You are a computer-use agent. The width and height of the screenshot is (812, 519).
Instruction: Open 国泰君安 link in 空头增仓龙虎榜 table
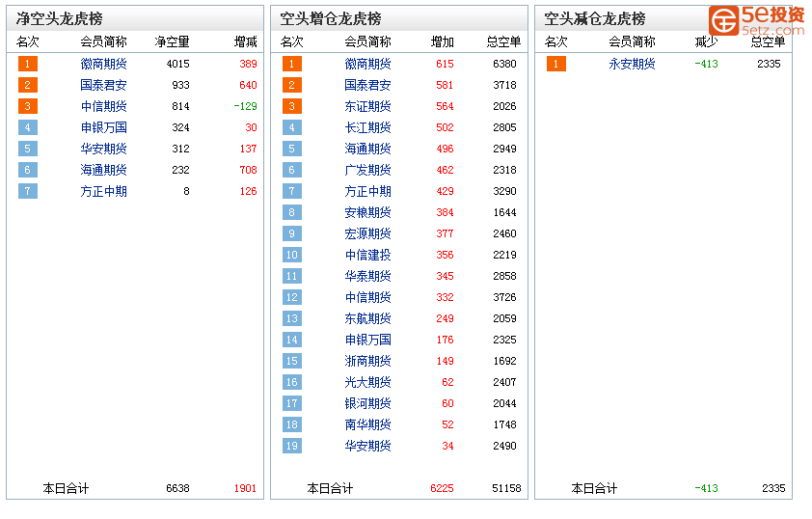pyautogui.click(x=367, y=85)
